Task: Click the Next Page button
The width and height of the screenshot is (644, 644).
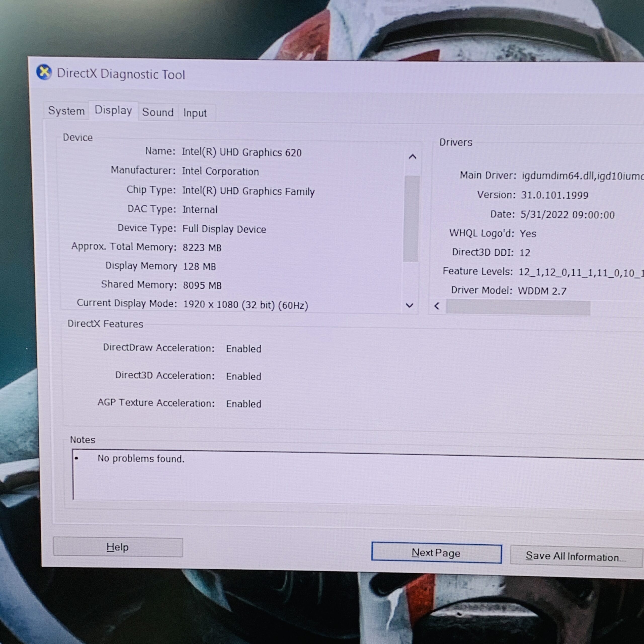Action: 436,553
